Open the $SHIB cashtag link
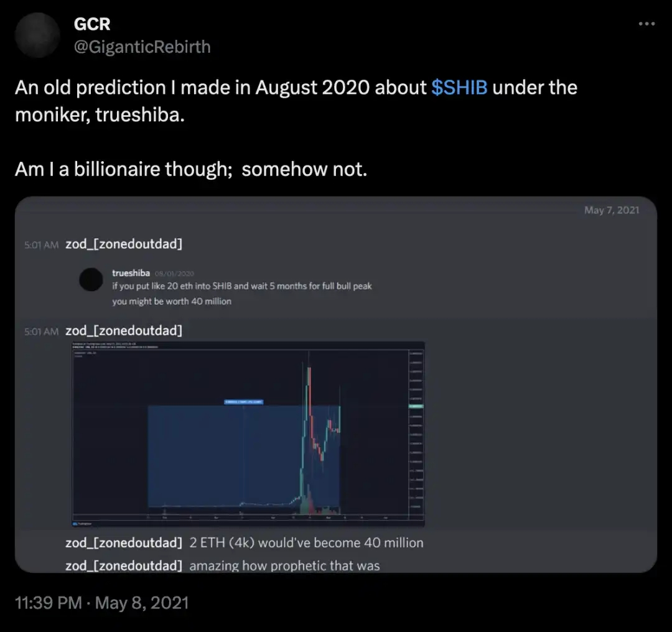672x632 pixels. click(x=459, y=88)
